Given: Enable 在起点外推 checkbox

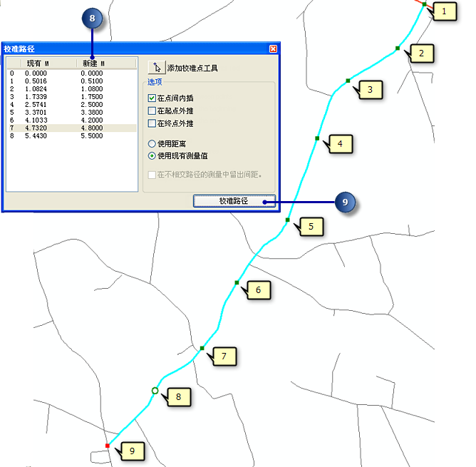Looking at the screenshot, I should coord(152,111).
